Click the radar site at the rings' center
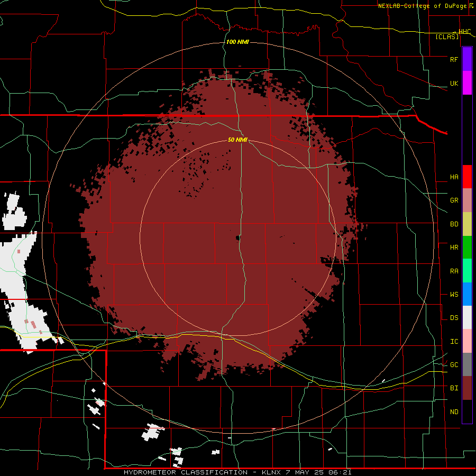This screenshot has height=476, width=476. click(x=238, y=238)
